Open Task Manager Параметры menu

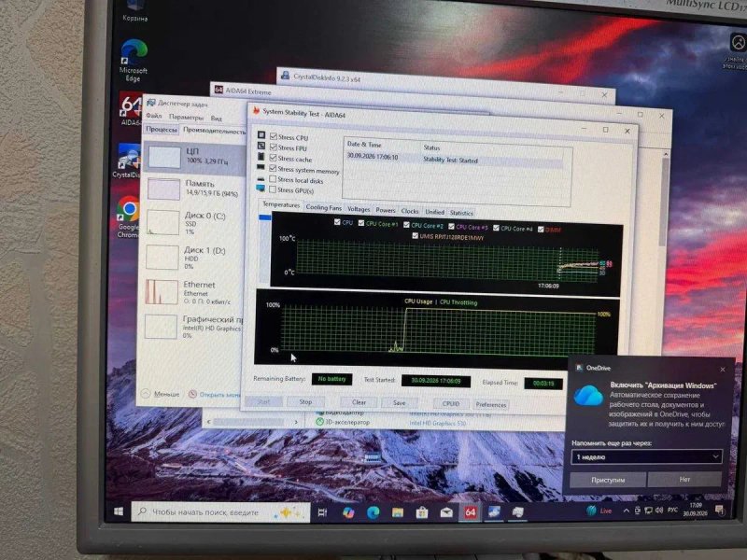(186, 117)
